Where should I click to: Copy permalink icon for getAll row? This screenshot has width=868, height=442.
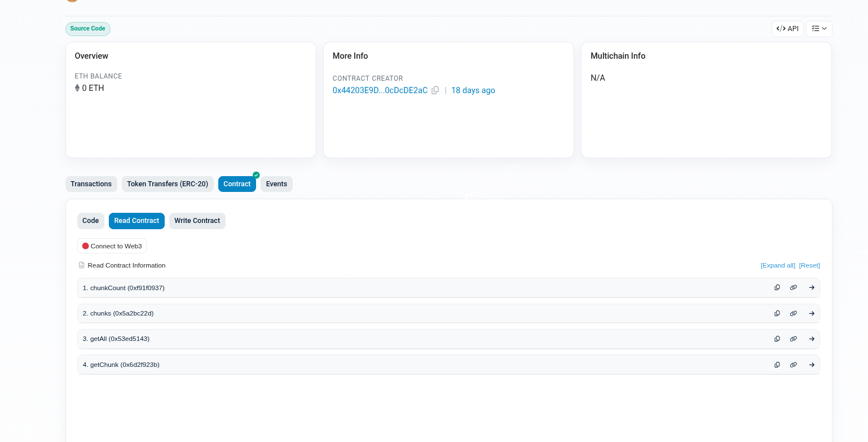794,339
